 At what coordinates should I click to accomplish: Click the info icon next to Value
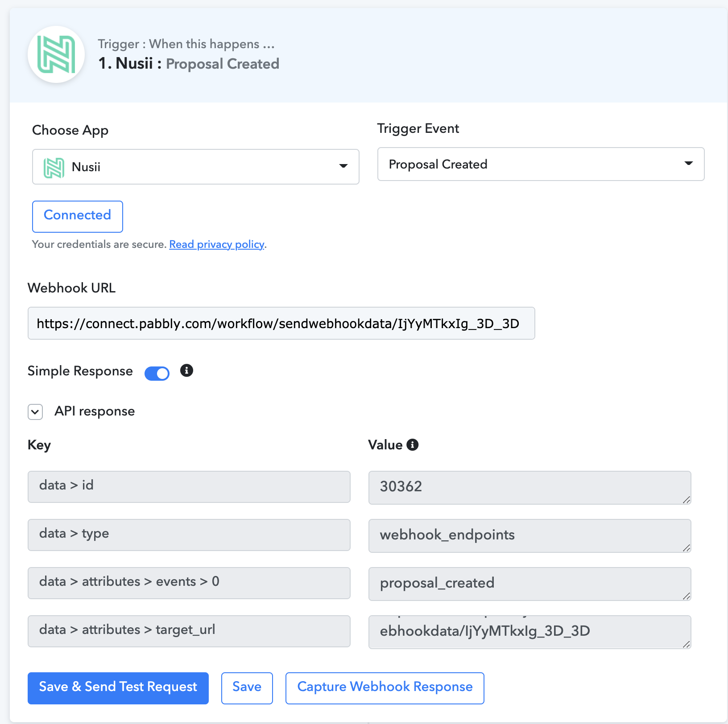(413, 444)
